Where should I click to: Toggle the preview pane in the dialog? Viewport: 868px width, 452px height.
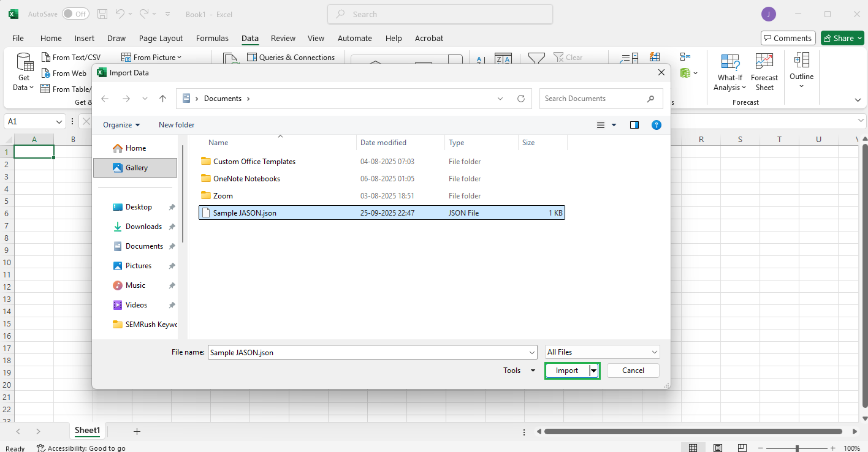point(634,124)
